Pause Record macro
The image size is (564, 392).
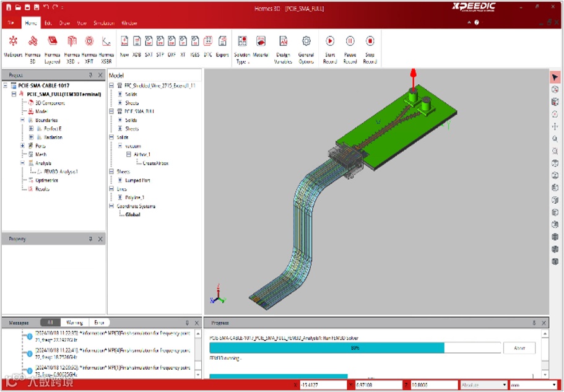coord(350,50)
